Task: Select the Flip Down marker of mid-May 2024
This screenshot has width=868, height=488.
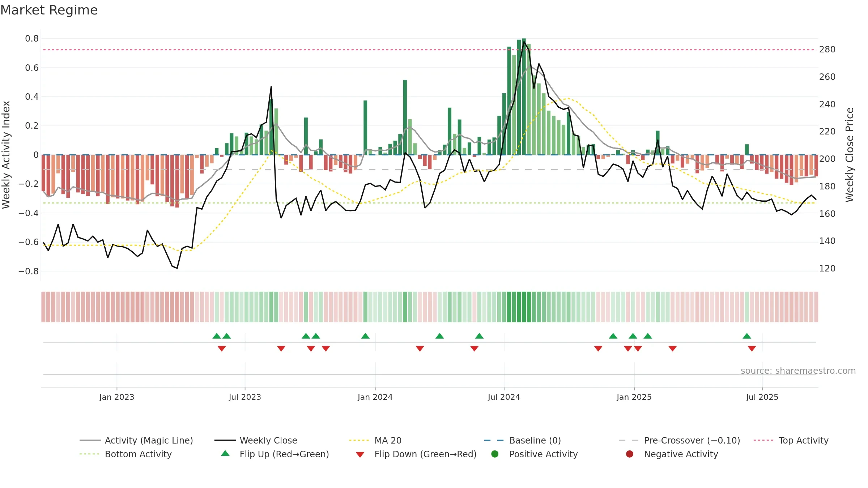Action: point(475,348)
